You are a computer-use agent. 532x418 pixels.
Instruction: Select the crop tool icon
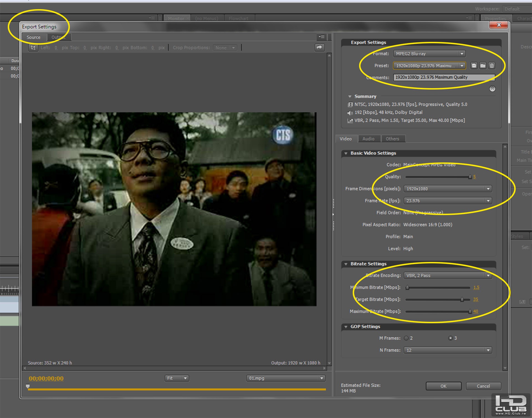[x=33, y=48]
